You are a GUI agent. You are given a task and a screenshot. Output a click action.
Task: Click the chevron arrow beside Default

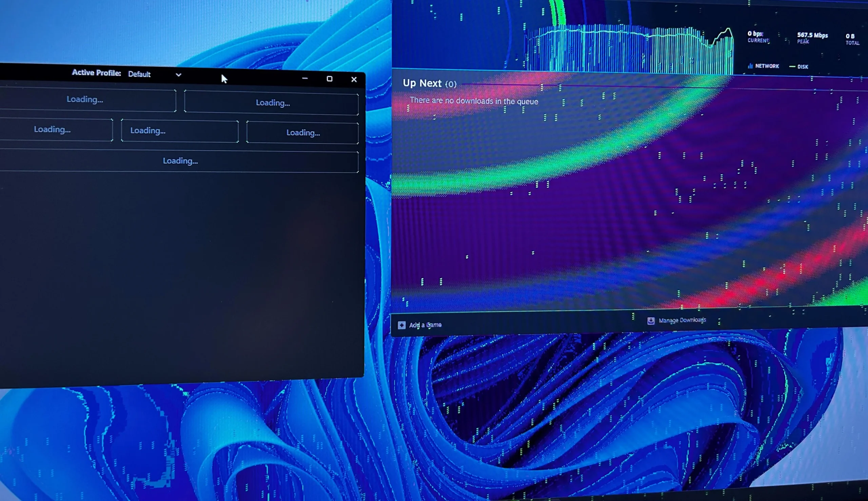point(178,75)
